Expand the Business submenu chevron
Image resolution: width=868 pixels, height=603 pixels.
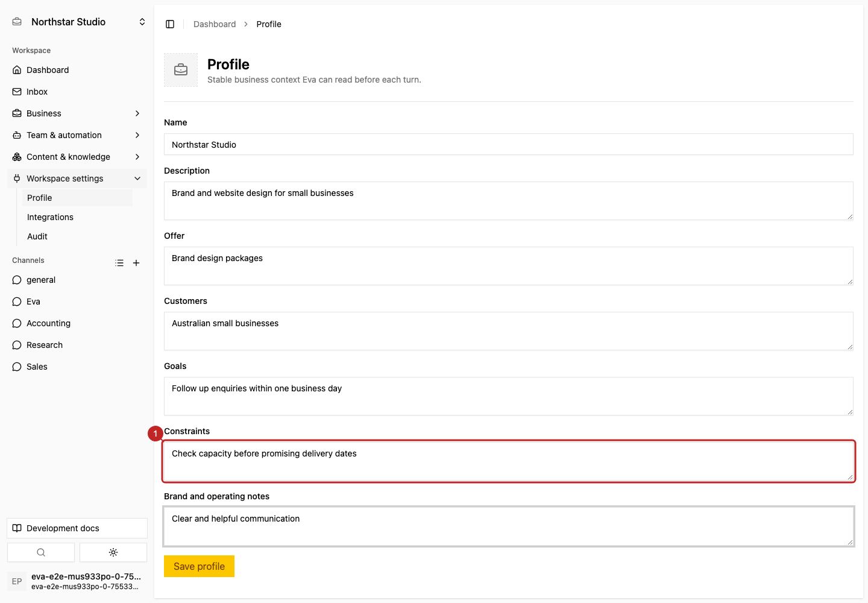[x=137, y=113]
